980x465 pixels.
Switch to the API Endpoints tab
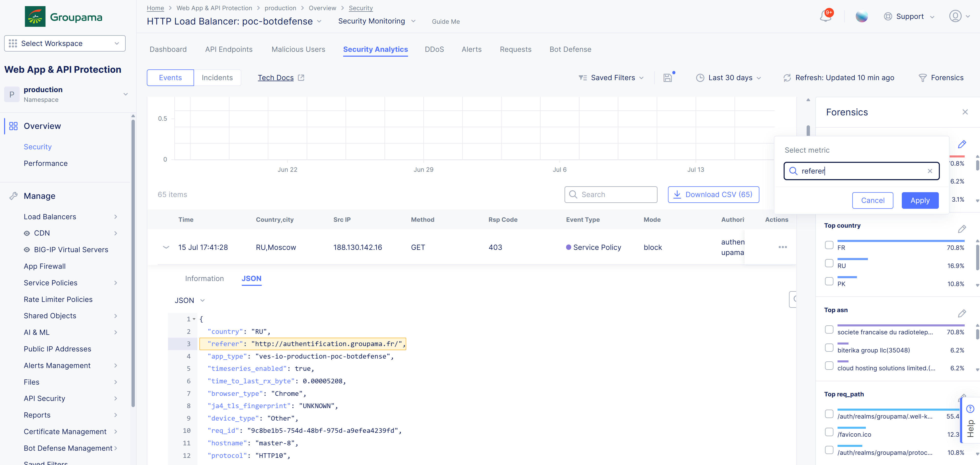[229, 50]
